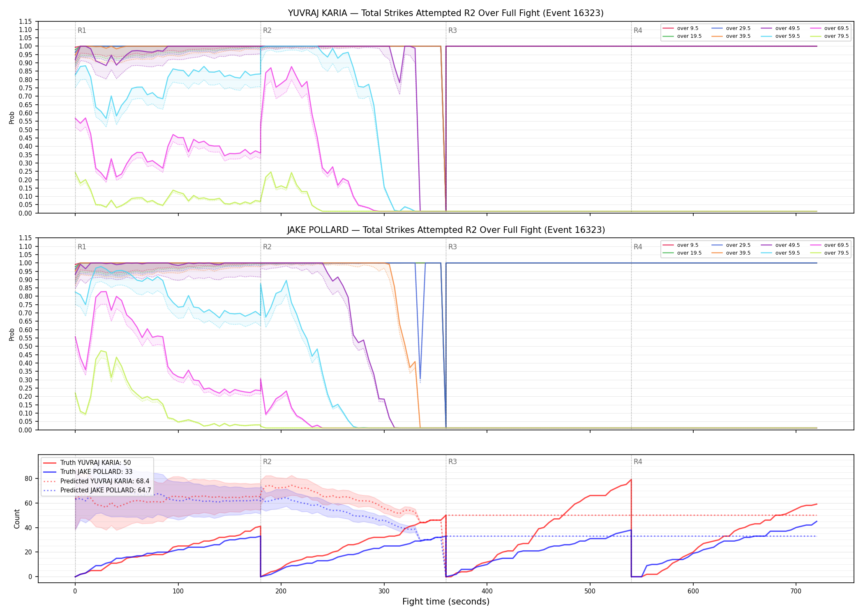863x616 pixels.
Task: Click the R2 marker in the JAKE POLLARD chart
Action: tap(267, 247)
